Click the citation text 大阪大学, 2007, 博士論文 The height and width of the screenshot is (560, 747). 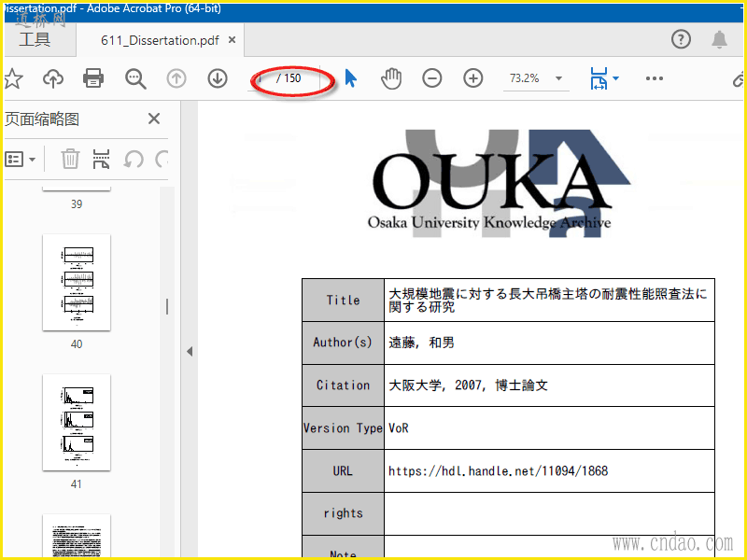469,385
